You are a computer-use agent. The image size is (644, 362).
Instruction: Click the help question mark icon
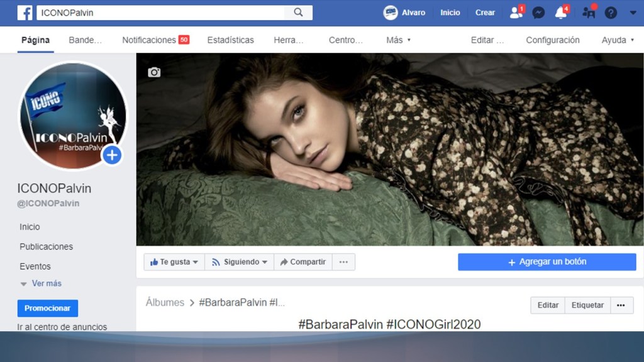coord(611,13)
